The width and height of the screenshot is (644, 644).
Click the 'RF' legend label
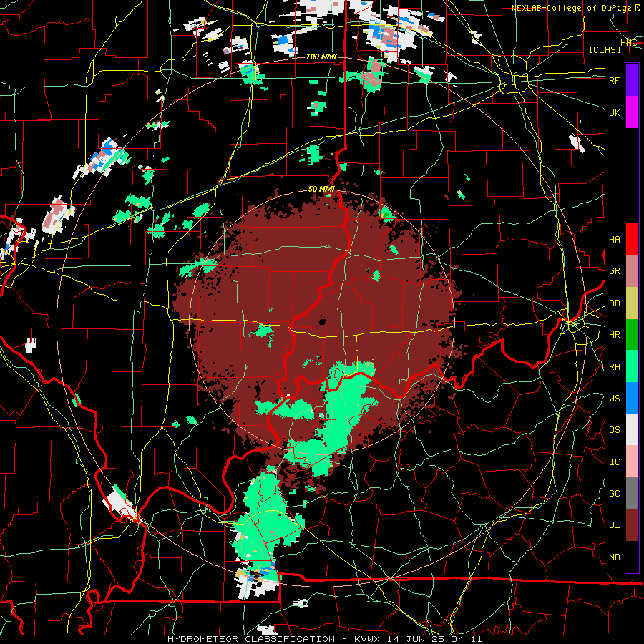point(614,80)
